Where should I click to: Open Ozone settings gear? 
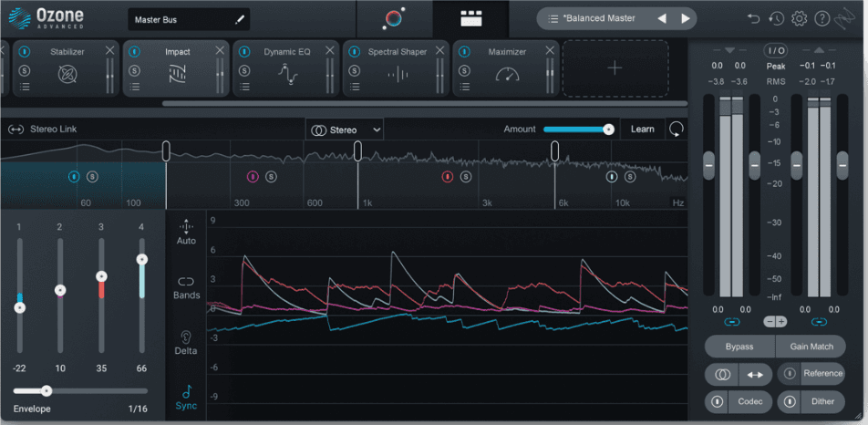point(799,19)
